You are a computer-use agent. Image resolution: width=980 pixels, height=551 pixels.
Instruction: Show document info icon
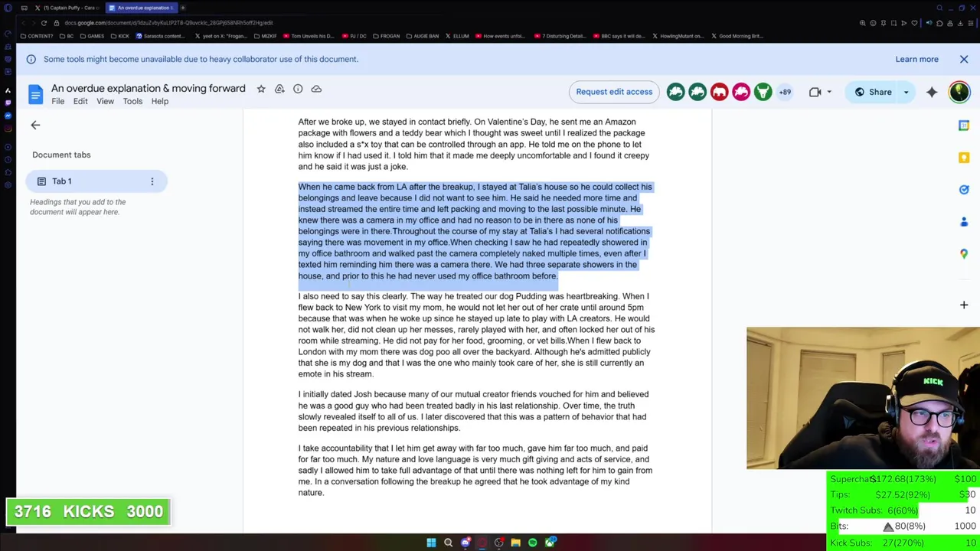[x=298, y=89]
